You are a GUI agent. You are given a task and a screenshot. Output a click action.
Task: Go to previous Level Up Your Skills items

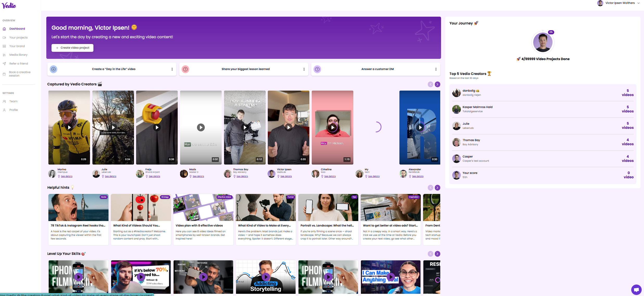point(430,254)
